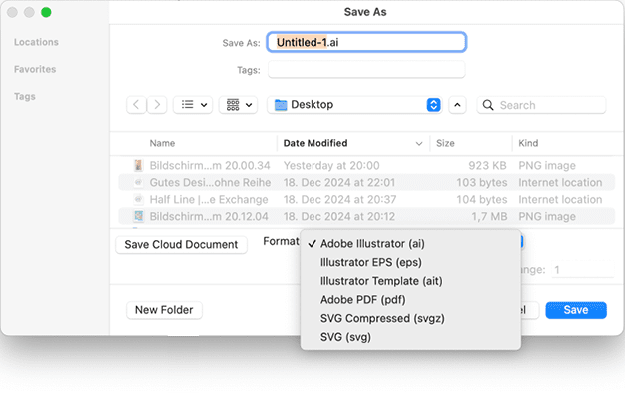Choose Illustrator EPS (eps) format
Viewport: 625px width, 398px height.
[x=411, y=262]
